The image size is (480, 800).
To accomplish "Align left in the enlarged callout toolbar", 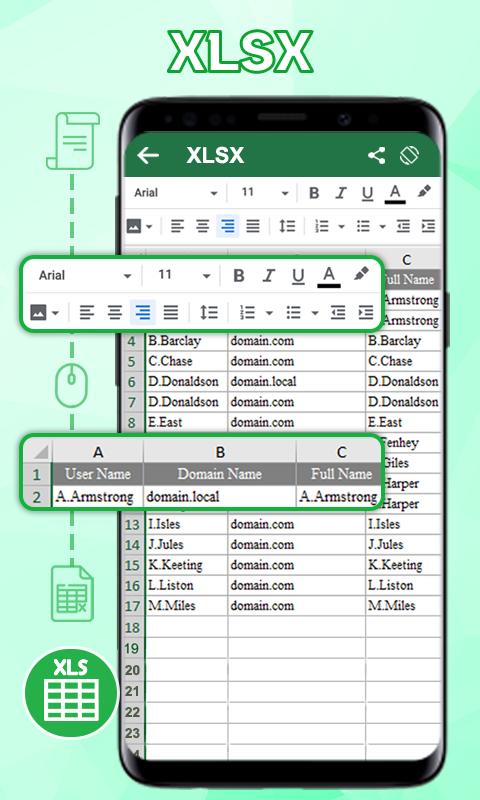I will (87, 312).
